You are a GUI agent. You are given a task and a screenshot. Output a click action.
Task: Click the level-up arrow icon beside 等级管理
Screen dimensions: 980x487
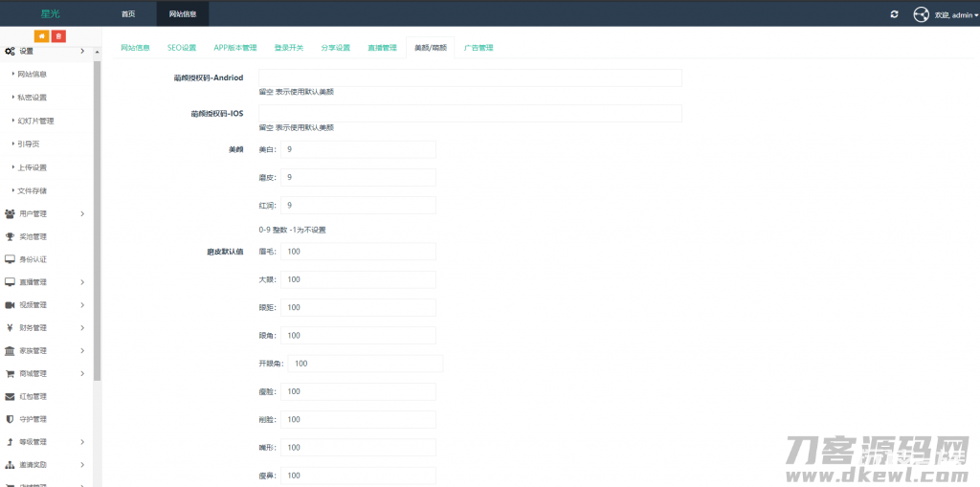pyautogui.click(x=10, y=442)
